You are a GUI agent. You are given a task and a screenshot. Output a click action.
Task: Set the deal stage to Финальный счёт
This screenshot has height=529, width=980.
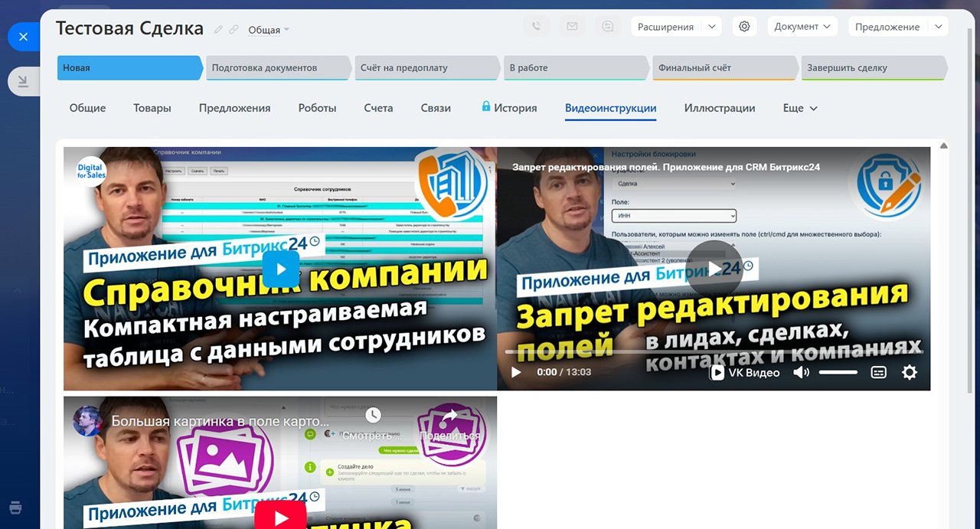pyautogui.click(x=725, y=67)
